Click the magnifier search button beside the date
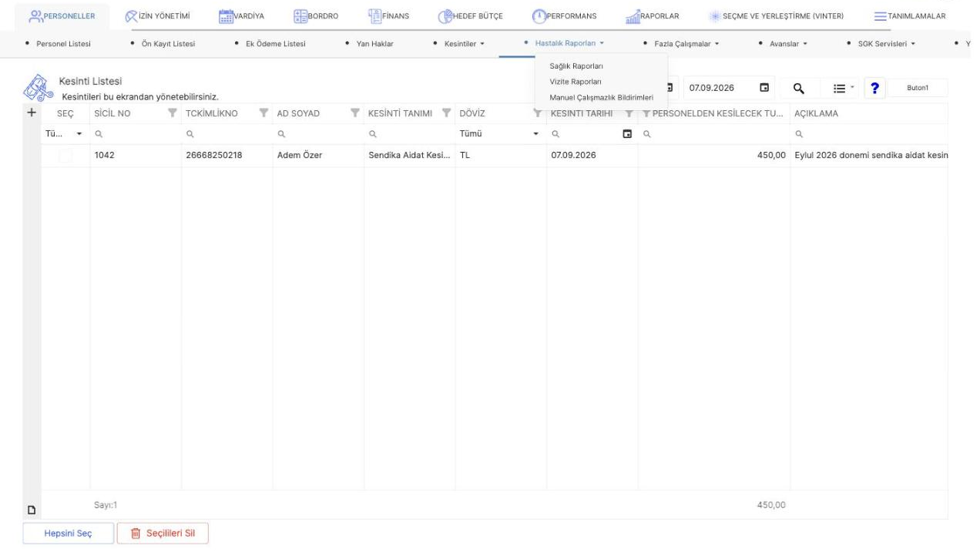 coord(799,89)
